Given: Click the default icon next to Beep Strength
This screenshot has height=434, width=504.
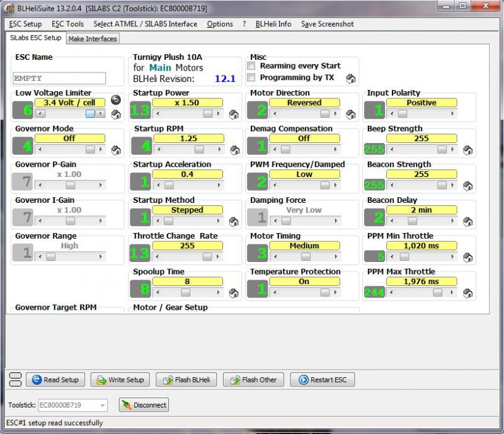Looking at the screenshot, I should coord(467,150).
